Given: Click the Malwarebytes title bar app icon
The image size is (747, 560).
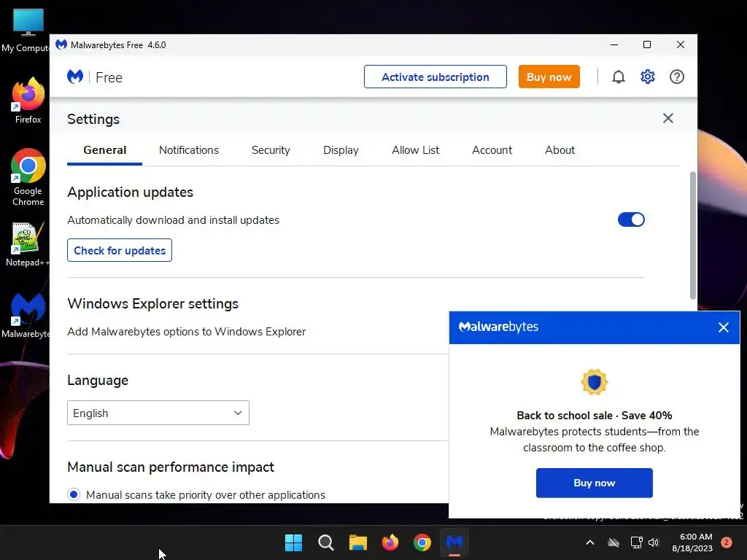Looking at the screenshot, I should (61, 44).
